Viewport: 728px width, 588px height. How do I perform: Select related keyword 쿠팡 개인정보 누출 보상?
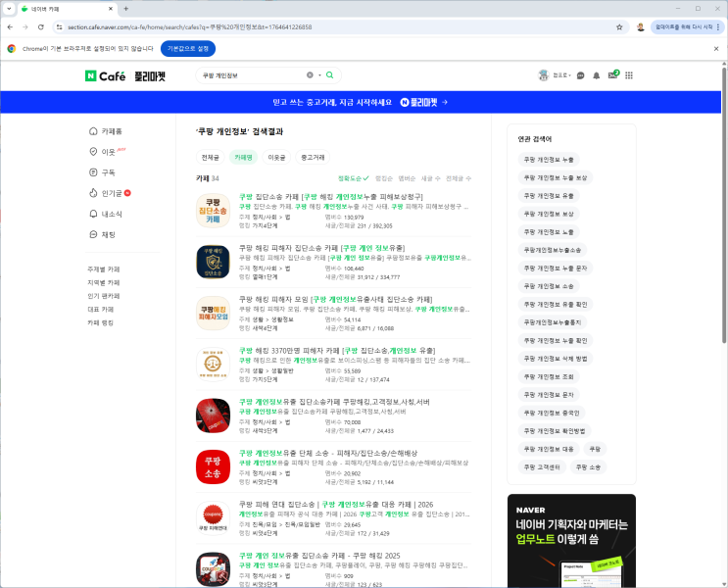pos(556,177)
